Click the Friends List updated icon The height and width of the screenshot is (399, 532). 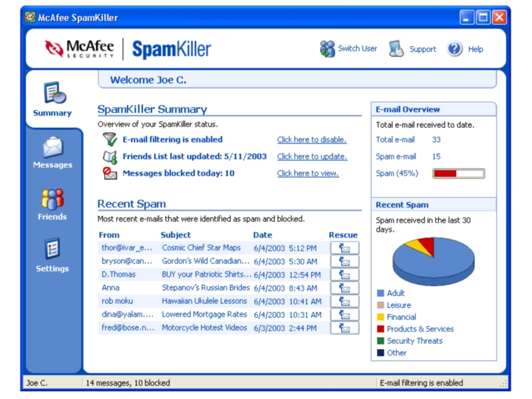tap(110, 157)
